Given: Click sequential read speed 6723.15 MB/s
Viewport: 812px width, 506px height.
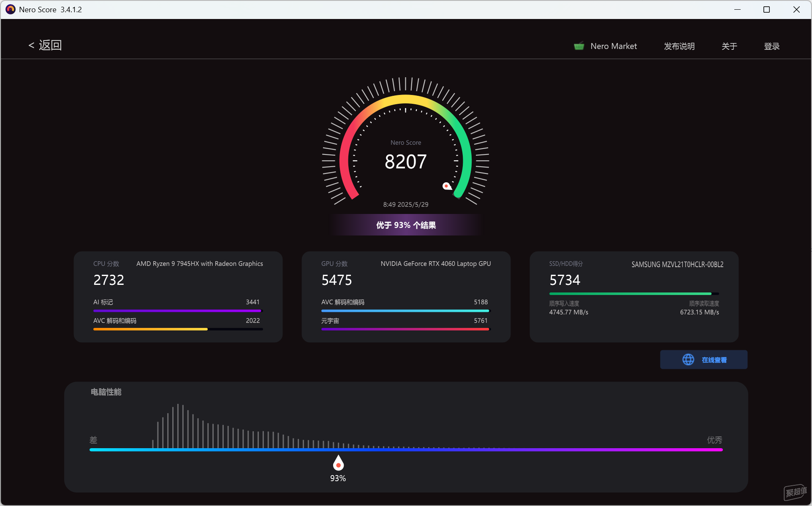Looking at the screenshot, I should (x=699, y=312).
